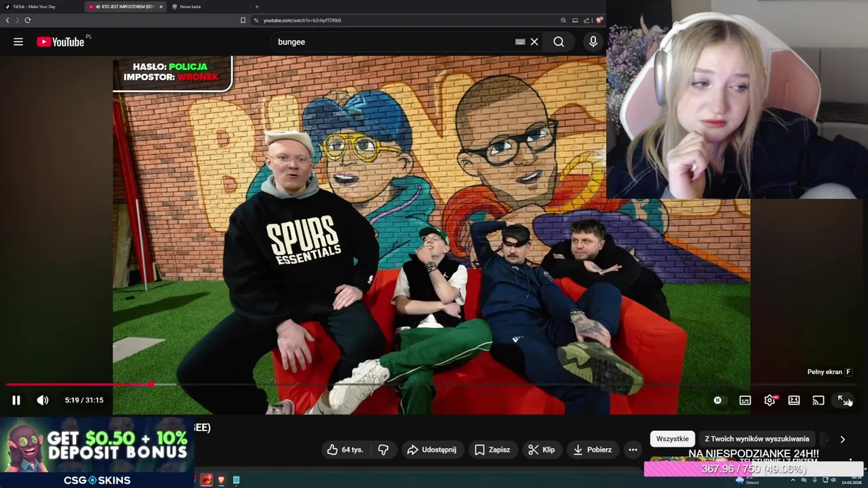Pause the video with the pause button

[x=16, y=400]
